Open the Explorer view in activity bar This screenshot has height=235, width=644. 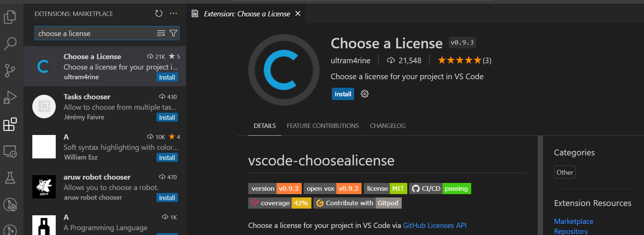tap(10, 17)
